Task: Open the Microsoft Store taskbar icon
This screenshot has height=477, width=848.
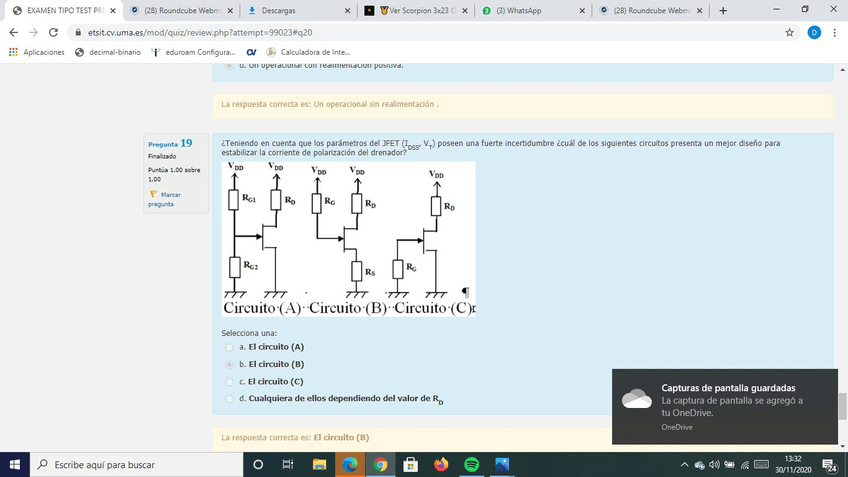Action: click(410, 465)
